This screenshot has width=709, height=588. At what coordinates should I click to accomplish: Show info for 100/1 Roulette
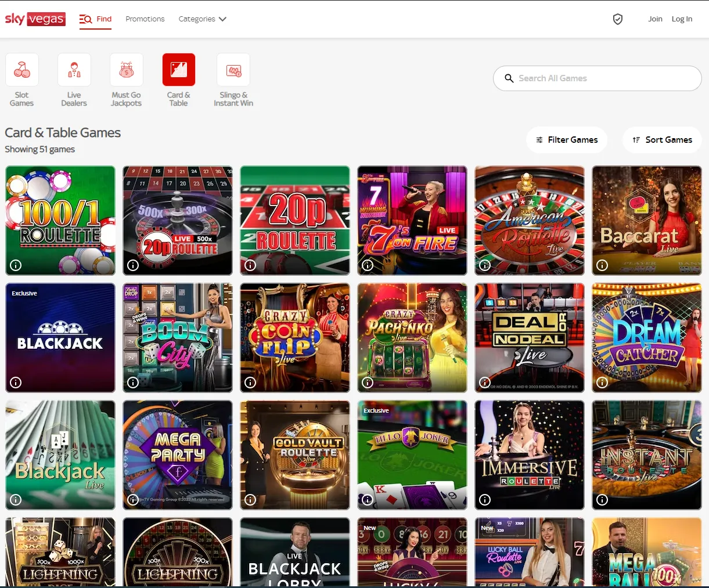click(16, 265)
